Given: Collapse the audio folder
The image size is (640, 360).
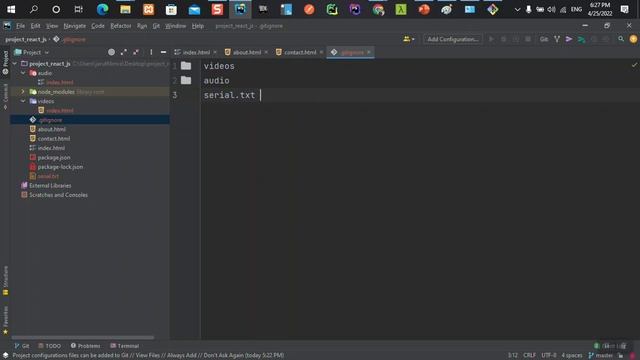Looking at the screenshot, I should [23, 73].
